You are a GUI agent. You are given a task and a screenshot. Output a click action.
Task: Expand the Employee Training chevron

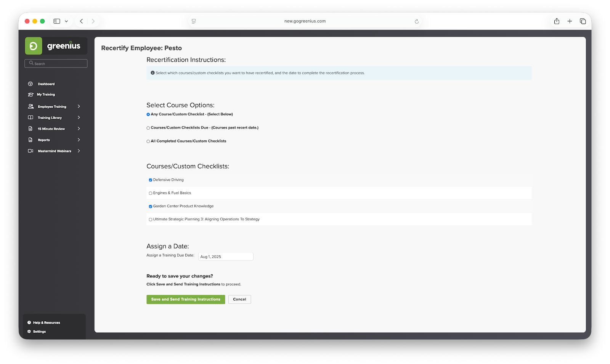point(79,106)
